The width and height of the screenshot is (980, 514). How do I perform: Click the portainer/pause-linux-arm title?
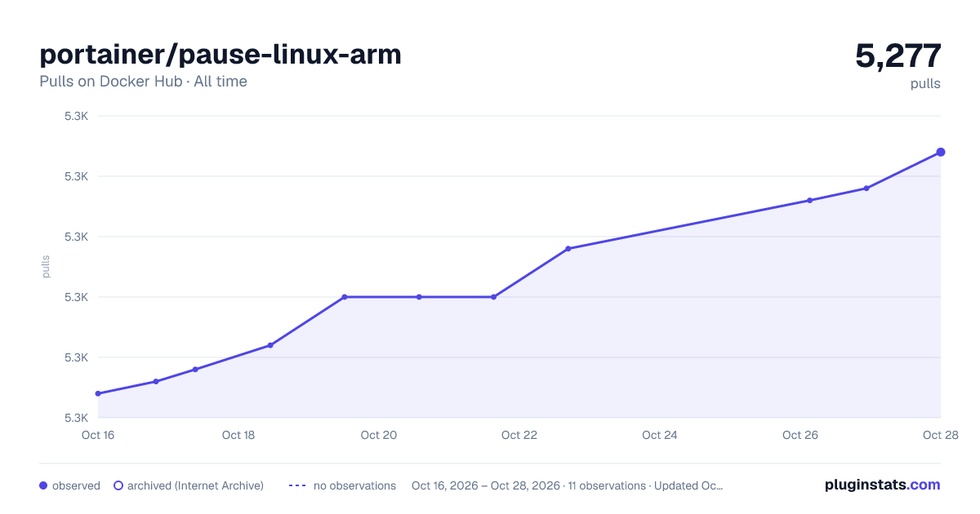tap(220, 55)
